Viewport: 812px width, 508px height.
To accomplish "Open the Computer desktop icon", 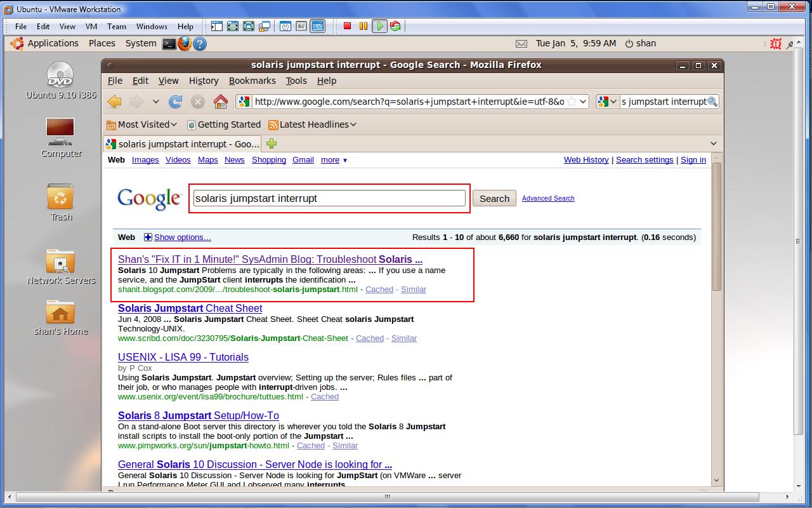I will 61,138.
